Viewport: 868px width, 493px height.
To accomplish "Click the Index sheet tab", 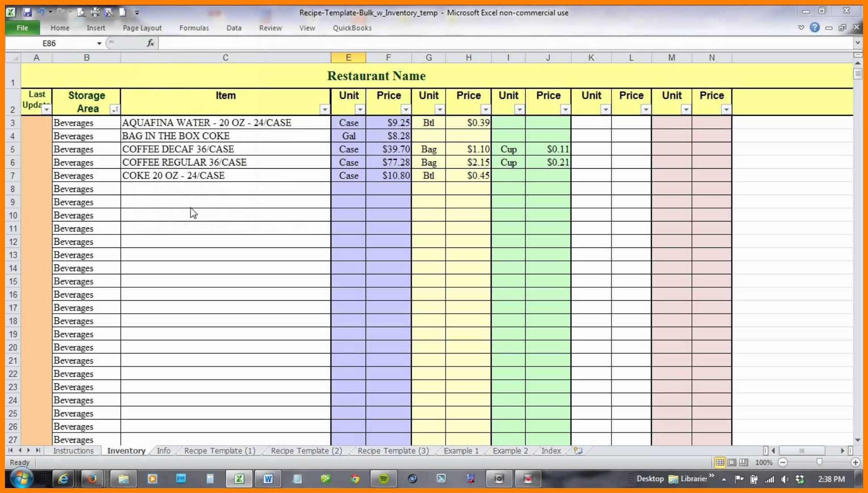I will pos(550,450).
